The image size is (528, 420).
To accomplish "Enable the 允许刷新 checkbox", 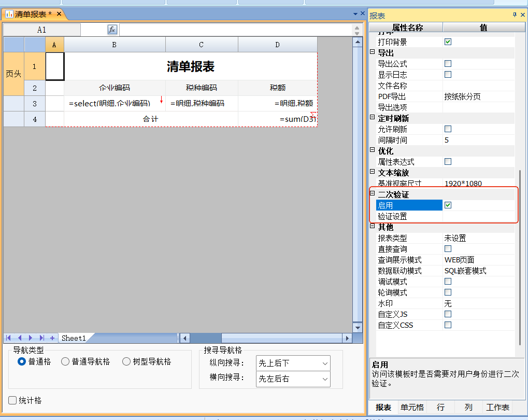I will pos(448,129).
